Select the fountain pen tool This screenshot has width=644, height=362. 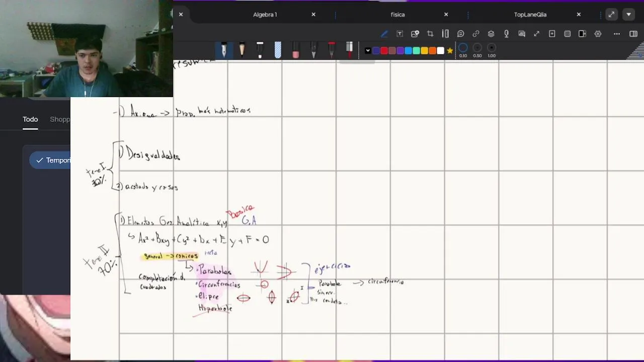(x=224, y=50)
